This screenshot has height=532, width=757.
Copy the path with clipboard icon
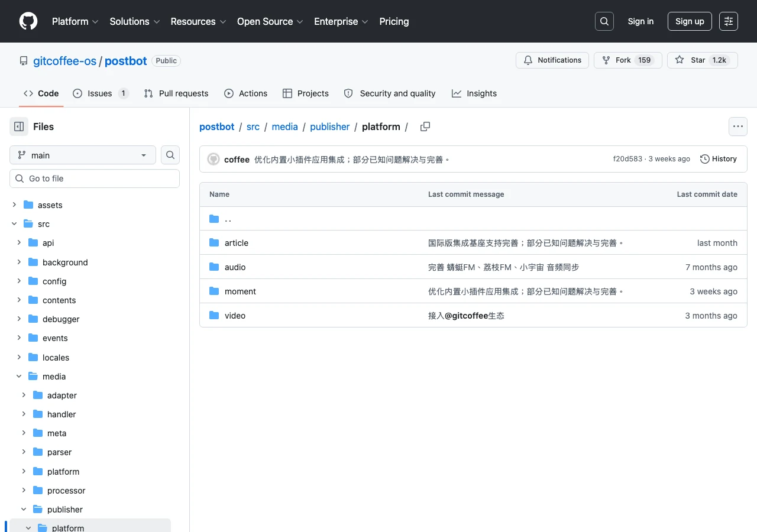coord(425,126)
